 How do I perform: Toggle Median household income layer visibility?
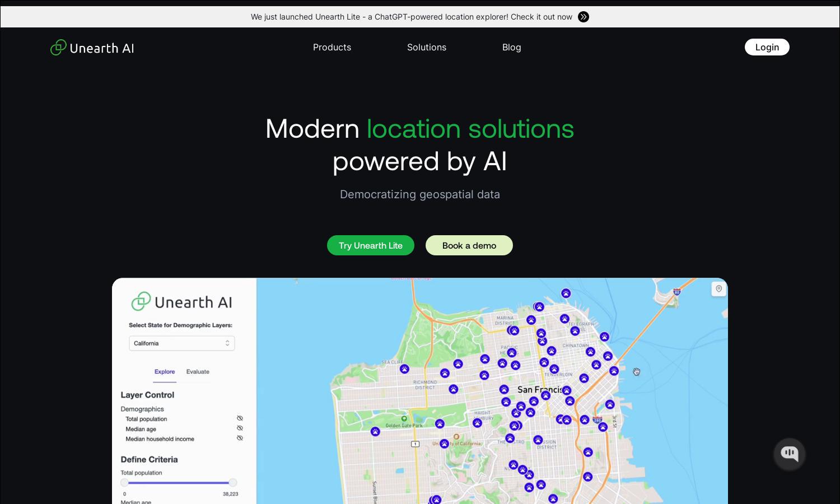click(x=240, y=438)
